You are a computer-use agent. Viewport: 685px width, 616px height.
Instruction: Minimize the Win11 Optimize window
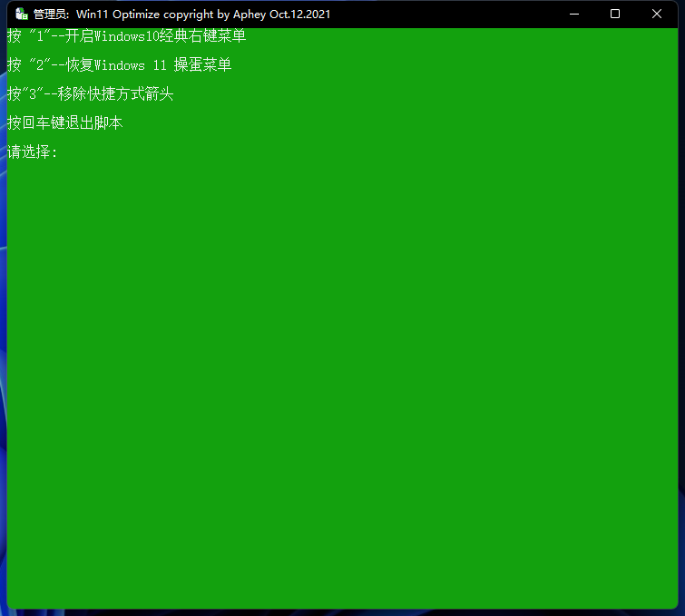click(x=574, y=14)
